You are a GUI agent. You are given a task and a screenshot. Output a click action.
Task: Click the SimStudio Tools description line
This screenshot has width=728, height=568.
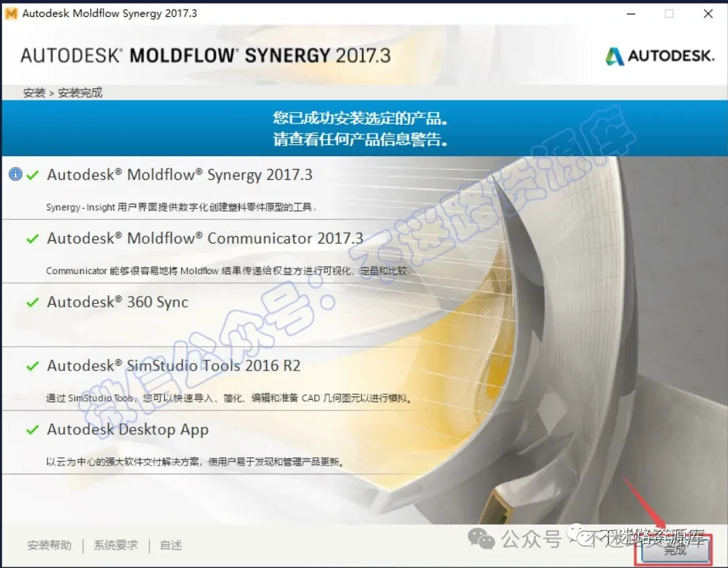coord(229,398)
